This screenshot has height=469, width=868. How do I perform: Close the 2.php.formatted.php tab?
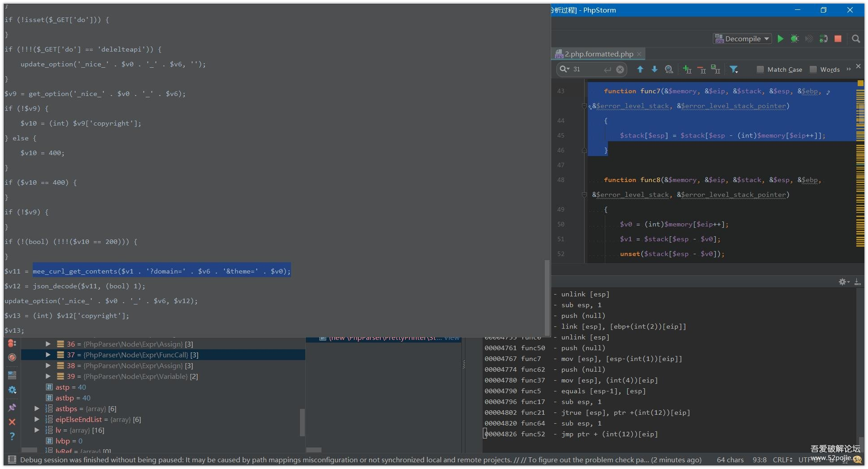tap(639, 54)
